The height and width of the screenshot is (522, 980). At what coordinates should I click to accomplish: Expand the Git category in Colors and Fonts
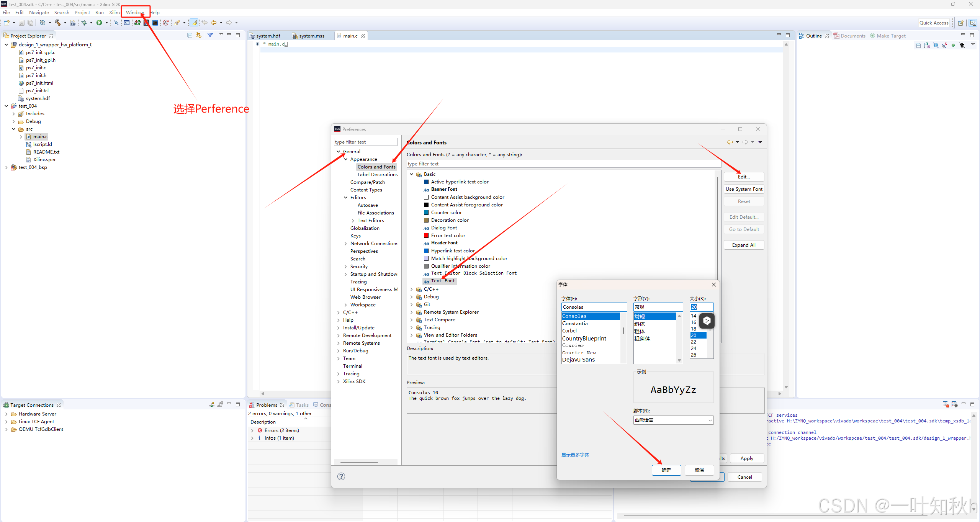(412, 304)
